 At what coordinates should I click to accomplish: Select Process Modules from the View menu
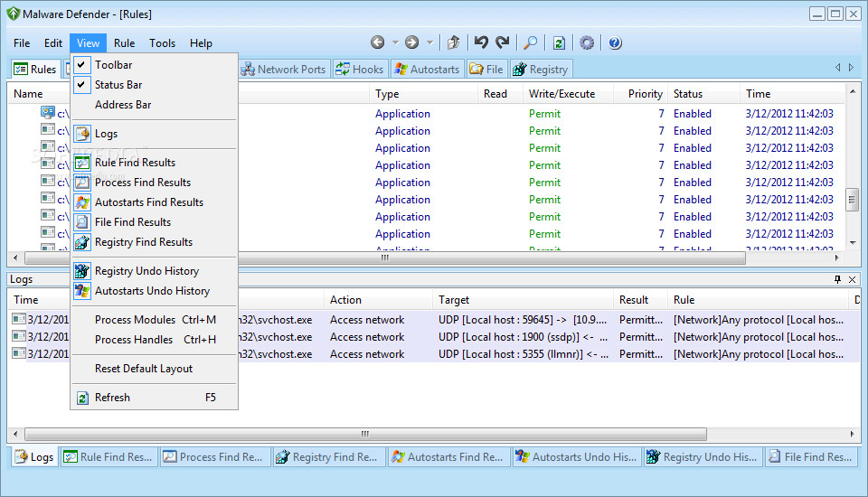click(x=136, y=320)
